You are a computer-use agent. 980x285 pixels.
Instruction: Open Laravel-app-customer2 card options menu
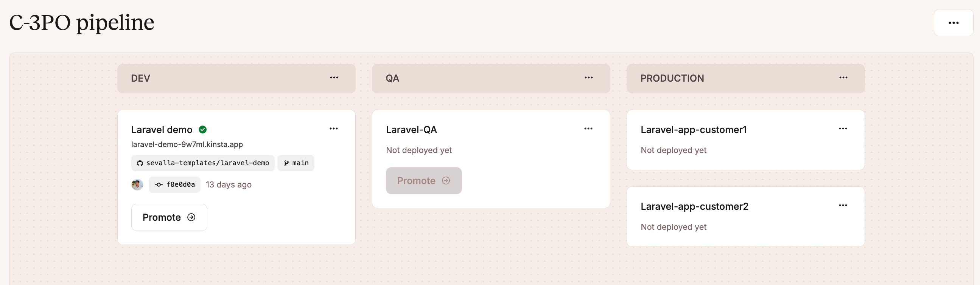point(842,206)
